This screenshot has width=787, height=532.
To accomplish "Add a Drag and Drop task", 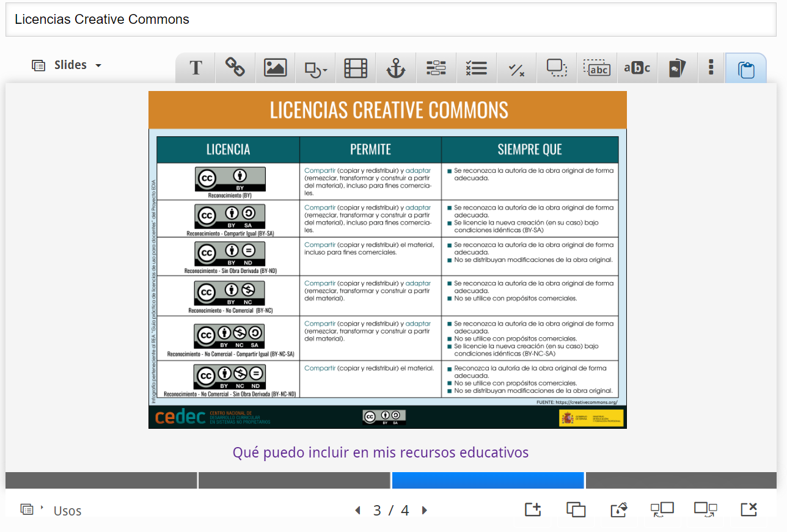I will coord(557,68).
